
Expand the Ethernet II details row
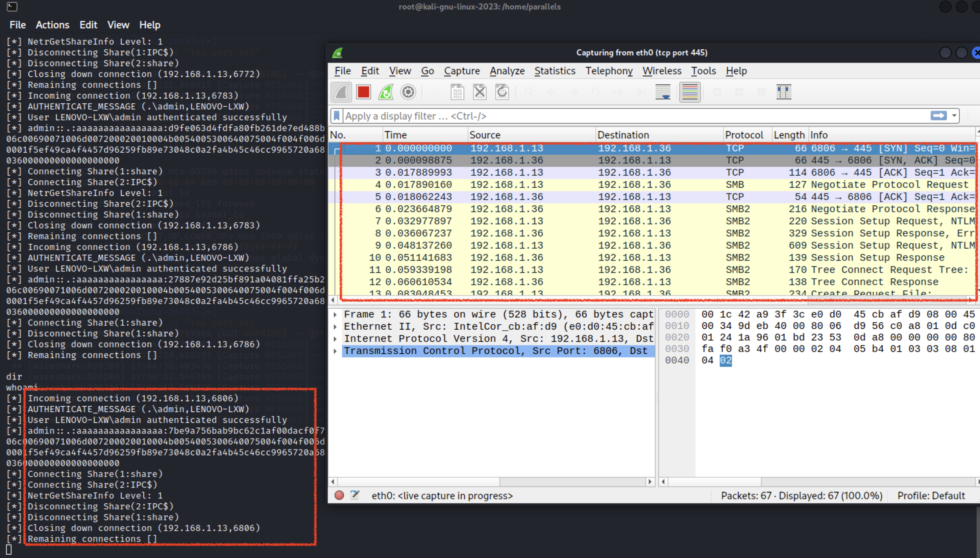pos(336,327)
